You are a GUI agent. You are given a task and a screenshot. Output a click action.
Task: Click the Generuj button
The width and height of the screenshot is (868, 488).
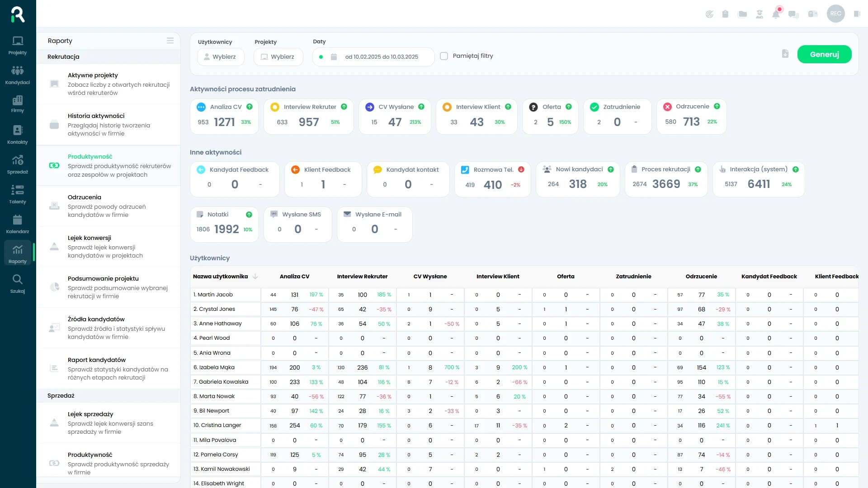[x=824, y=54]
